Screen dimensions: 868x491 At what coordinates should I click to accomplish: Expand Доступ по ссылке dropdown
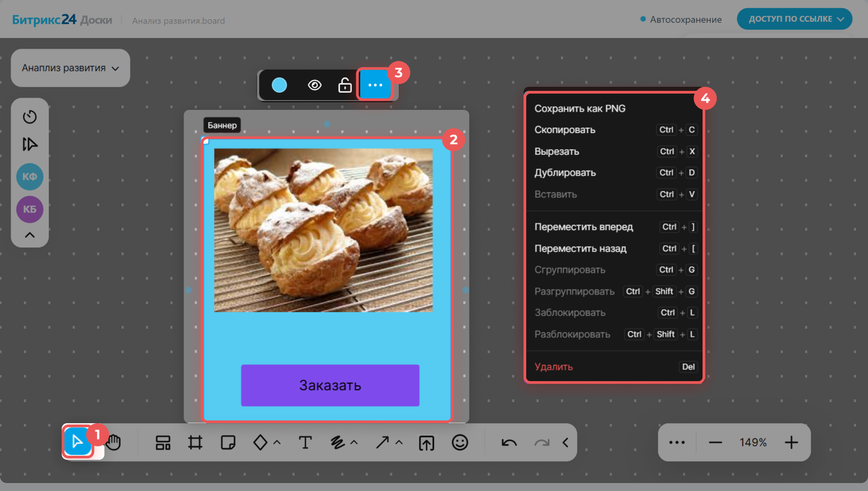[x=794, y=19]
